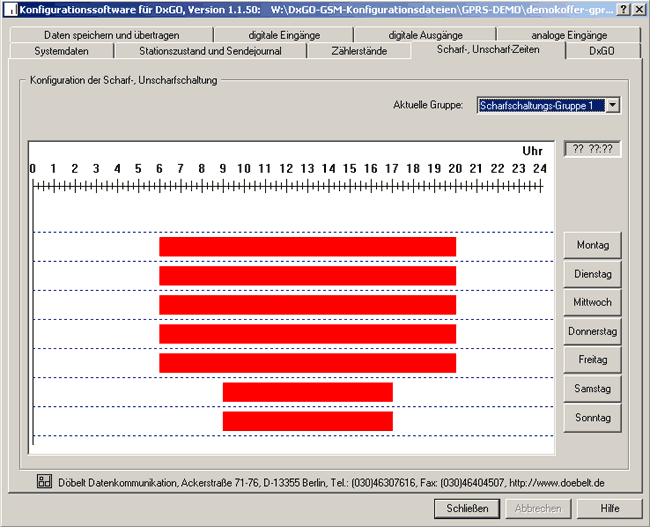Click the 'Aktuelle Gruppe:' label
Screen dimensions: 650x527
click(428, 105)
